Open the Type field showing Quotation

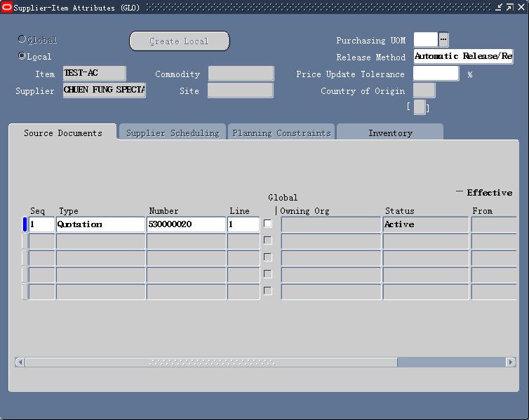point(100,224)
